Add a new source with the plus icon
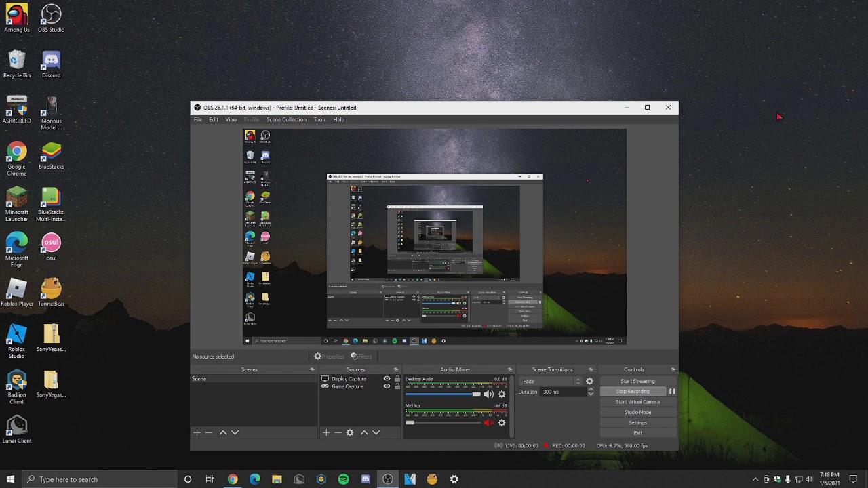Viewport: 868px width, 488px height. [326, 432]
